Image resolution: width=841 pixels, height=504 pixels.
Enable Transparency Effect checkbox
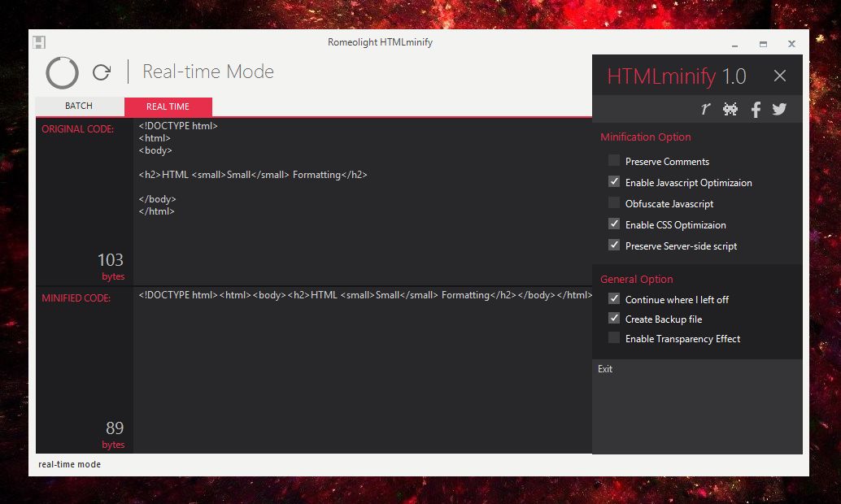pyautogui.click(x=614, y=338)
